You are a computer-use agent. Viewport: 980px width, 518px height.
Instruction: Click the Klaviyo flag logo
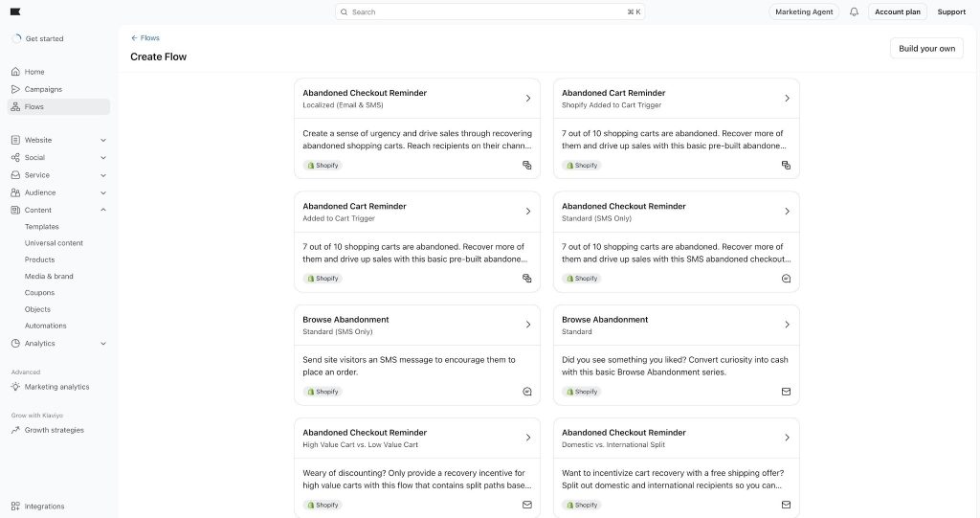(15, 11)
